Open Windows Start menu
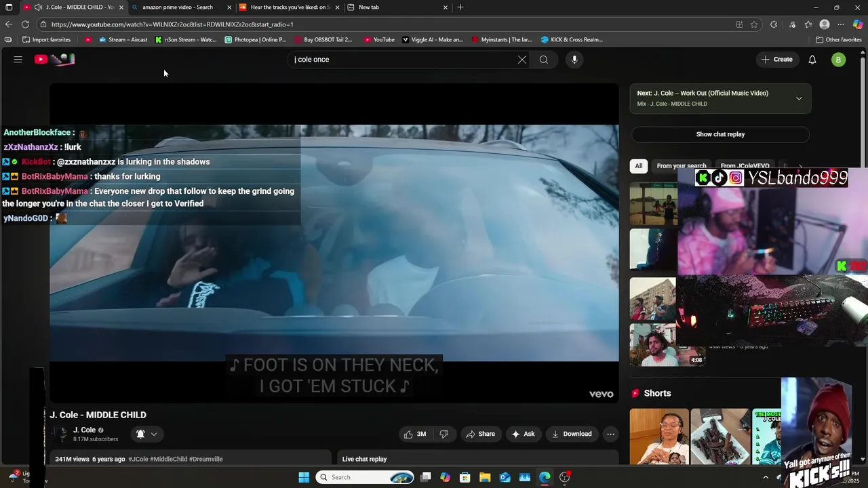This screenshot has height=488, width=868. [304, 477]
